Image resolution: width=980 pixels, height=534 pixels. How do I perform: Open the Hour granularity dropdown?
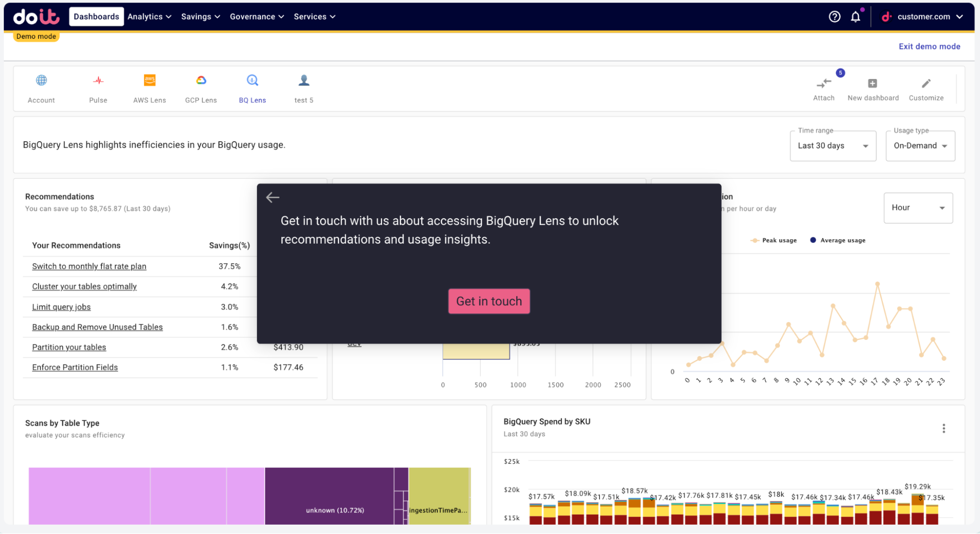(918, 207)
